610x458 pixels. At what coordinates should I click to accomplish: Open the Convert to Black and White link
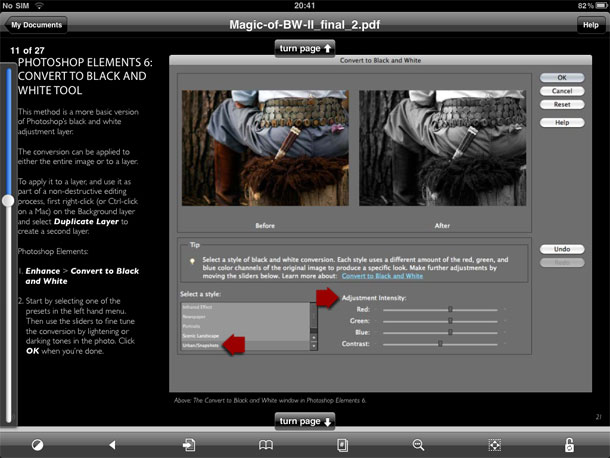coord(382,276)
